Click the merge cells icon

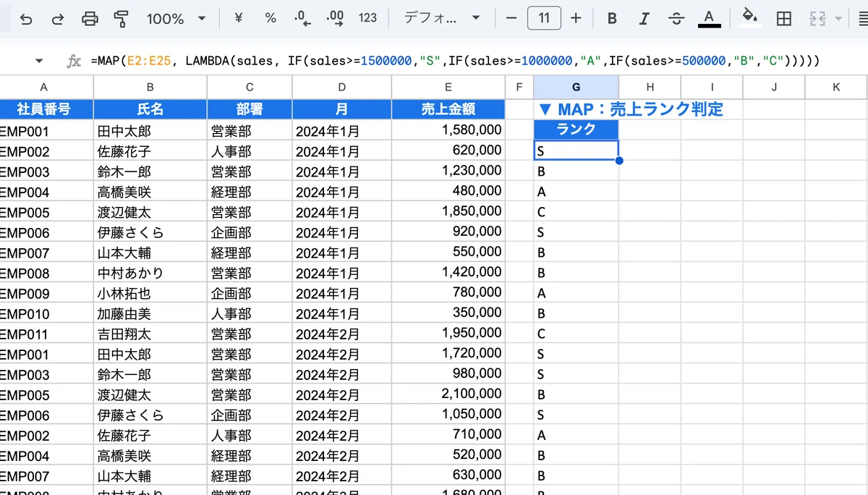pos(817,19)
